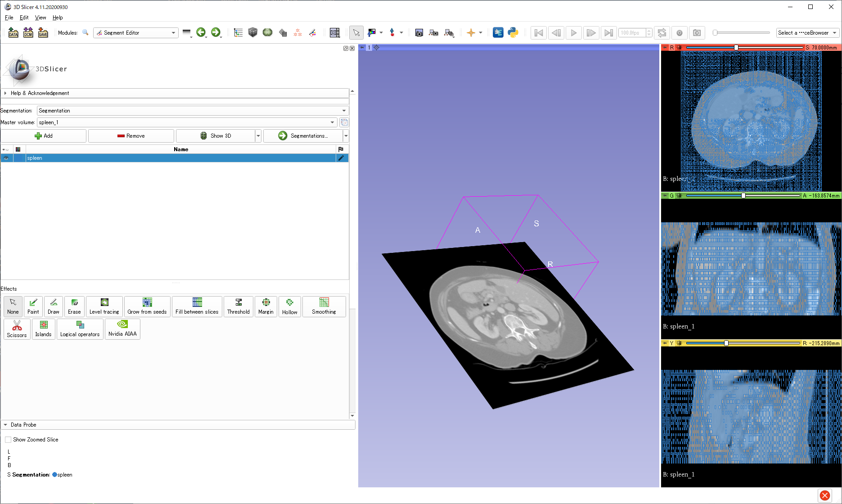Toggle the None effect button
Image resolution: width=842 pixels, height=504 pixels.
(x=13, y=306)
